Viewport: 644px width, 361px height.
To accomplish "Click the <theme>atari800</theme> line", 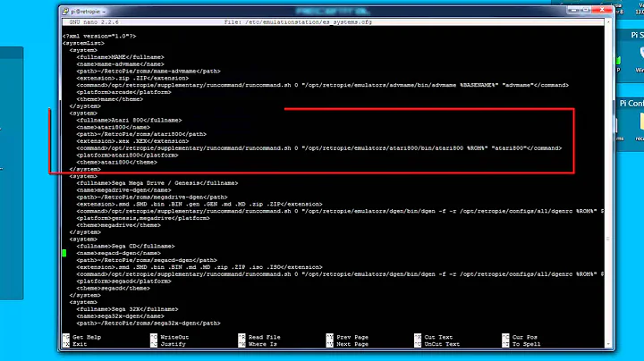I will click(x=116, y=162).
